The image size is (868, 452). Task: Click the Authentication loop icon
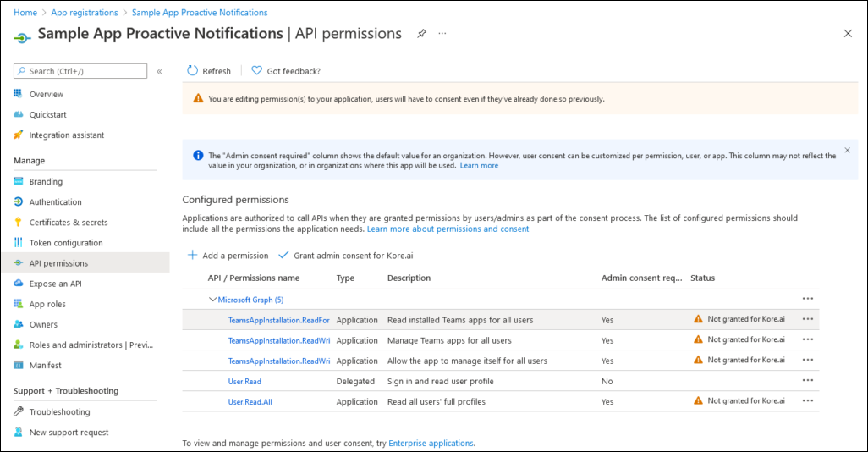pos(19,201)
